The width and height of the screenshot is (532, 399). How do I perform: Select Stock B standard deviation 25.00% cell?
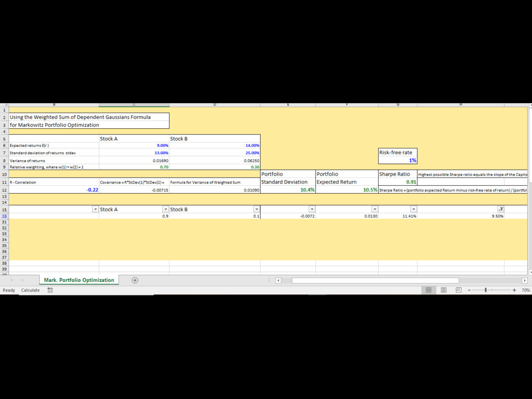click(215, 153)
